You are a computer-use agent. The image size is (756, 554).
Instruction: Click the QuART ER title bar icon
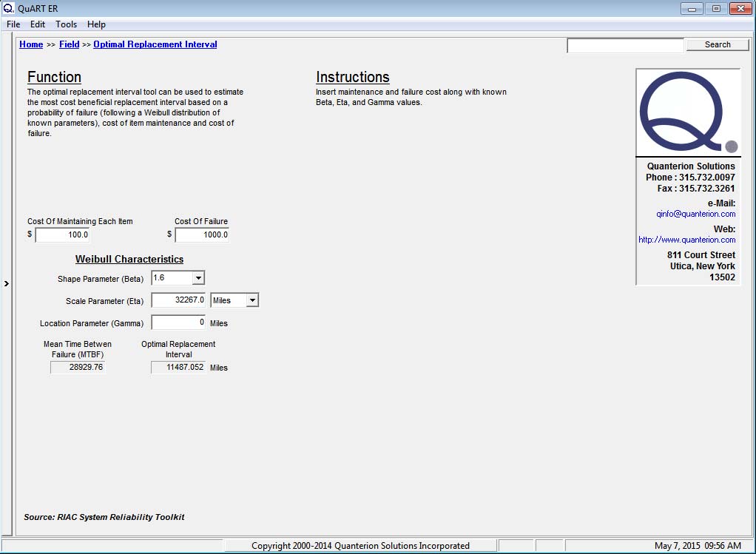pos(8,8)
